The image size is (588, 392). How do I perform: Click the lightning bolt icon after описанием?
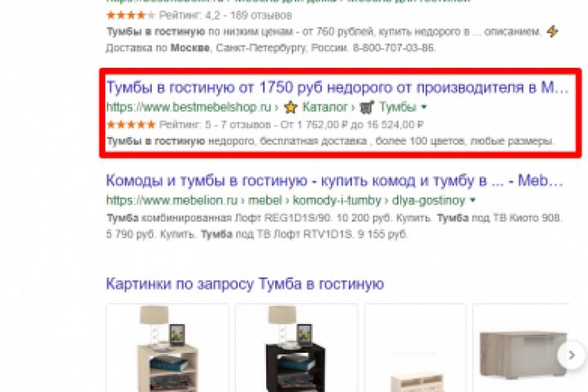coord(552,32)
